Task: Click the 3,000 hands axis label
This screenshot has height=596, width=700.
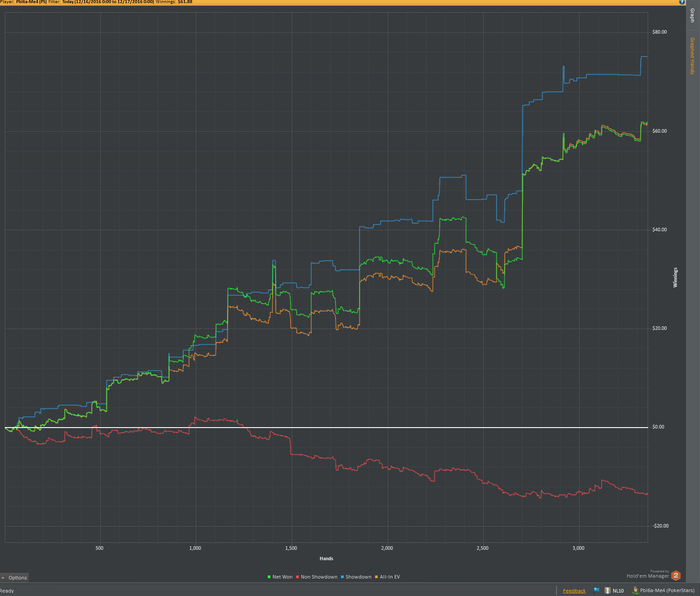Action: [579, 548]
